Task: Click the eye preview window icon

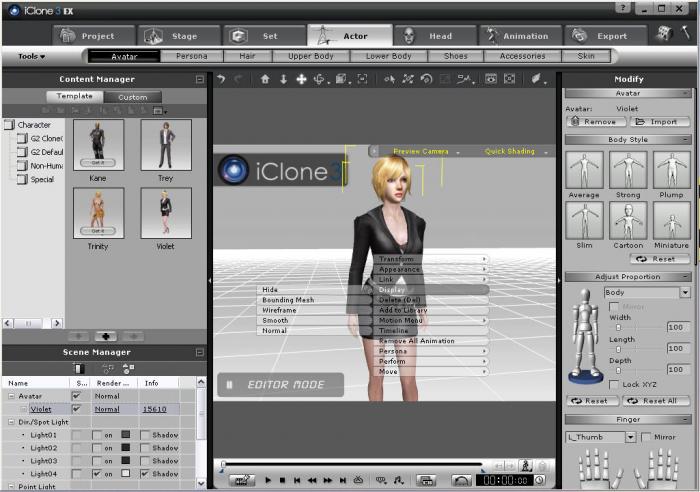Action: [491, 79]
